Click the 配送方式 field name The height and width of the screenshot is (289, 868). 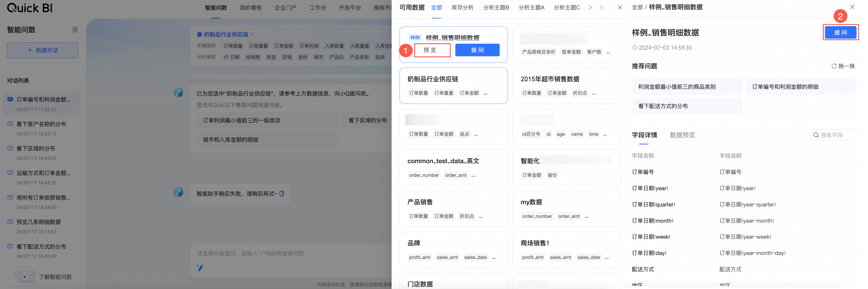coord(643,269)
